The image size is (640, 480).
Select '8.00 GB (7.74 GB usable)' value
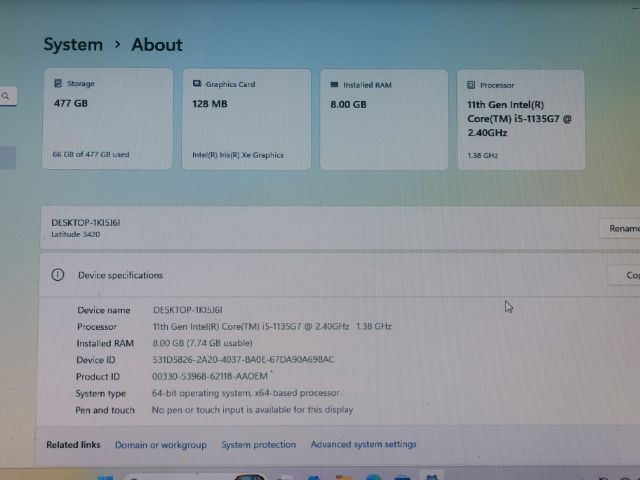coord(202,343)
